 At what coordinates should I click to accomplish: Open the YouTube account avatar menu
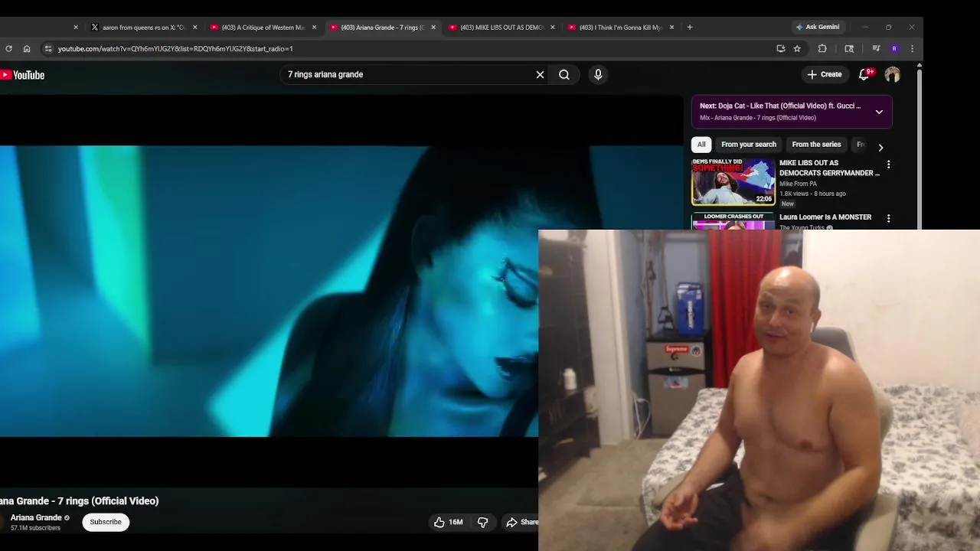(892, 74)
